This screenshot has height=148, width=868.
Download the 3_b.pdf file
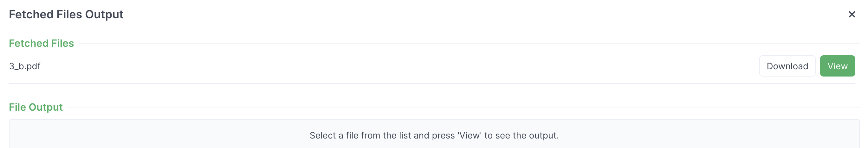(x=787, y=66)
